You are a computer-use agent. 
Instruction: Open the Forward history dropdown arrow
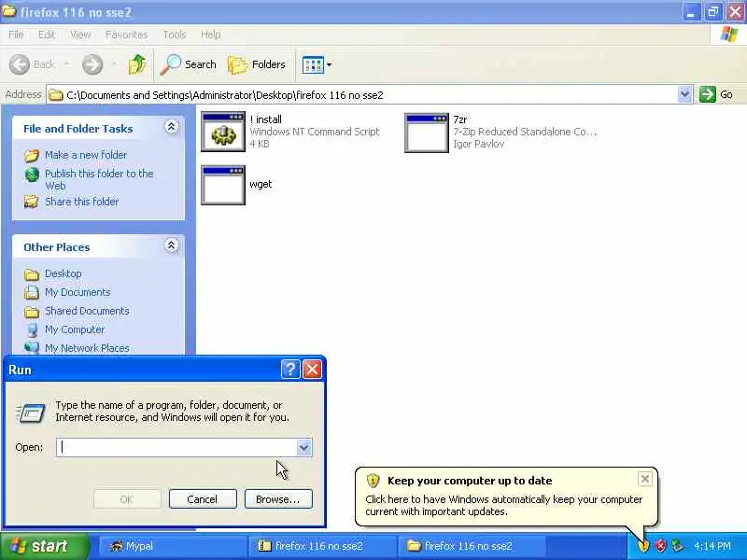click(x=114, y=64)
